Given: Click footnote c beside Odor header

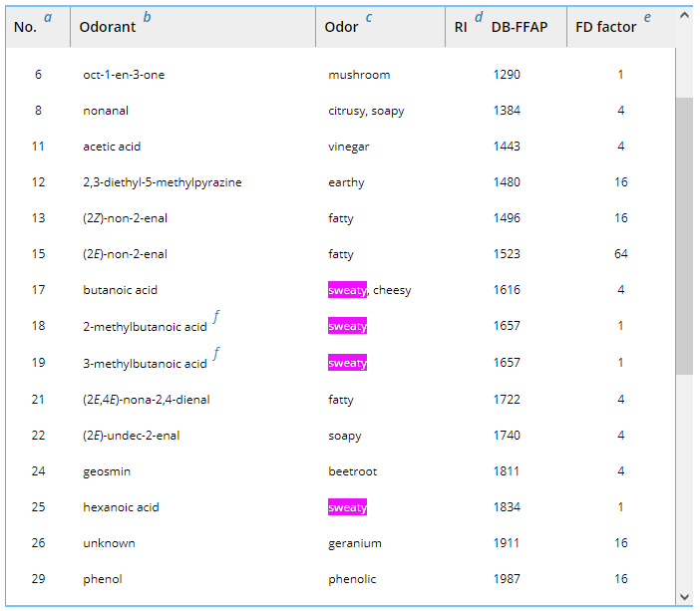Looking at the screenshot, I should (x=369, y=18).
